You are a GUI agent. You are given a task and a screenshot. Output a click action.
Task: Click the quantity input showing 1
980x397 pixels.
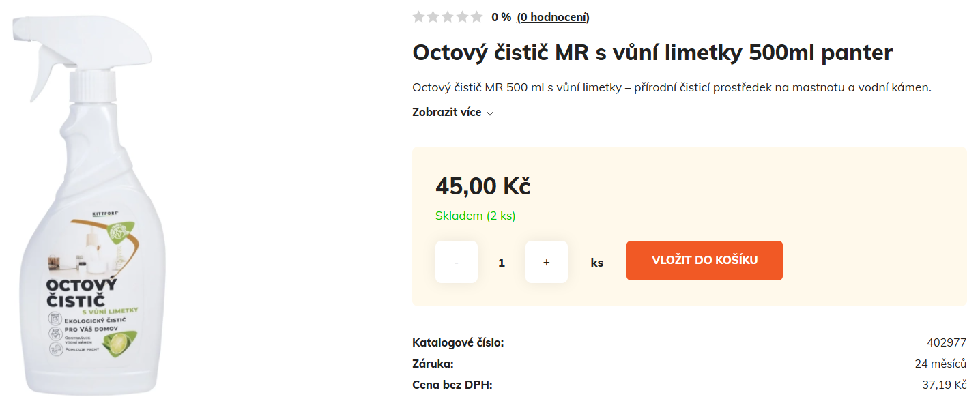(x=502, y=262)
